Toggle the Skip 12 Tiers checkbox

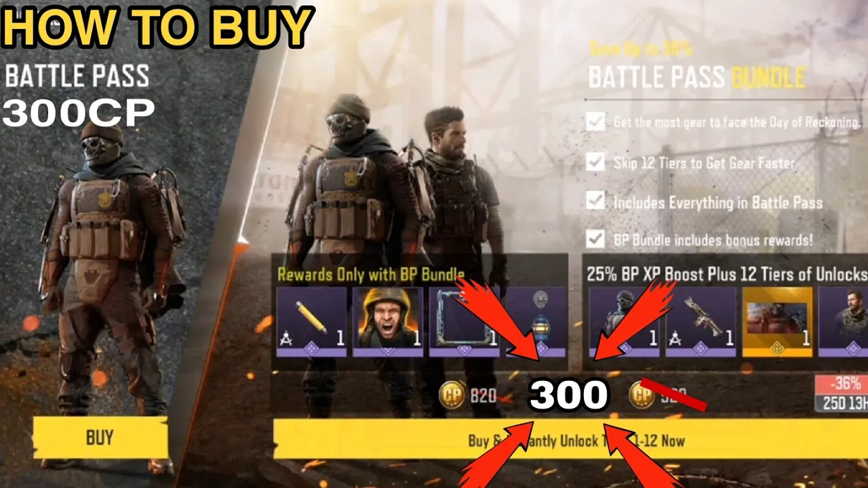point(595,162)
